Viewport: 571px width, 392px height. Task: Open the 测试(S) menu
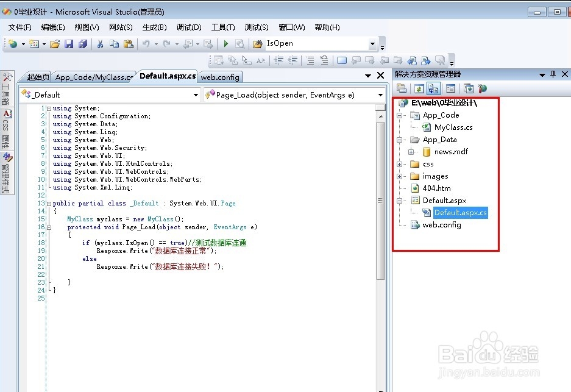(257, 27)
